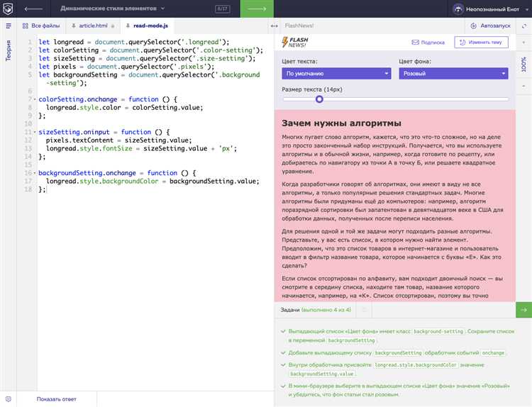Image resolution: width=532 pixels, height=407 pixels.
Task: Open the Цвет текста dropdown
Action: coord(336,73)
